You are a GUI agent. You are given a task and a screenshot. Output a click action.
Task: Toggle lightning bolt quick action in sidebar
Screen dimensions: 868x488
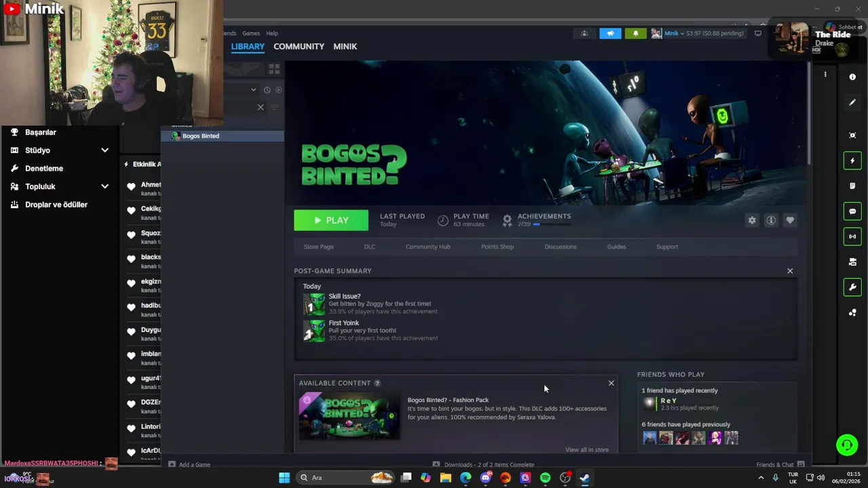852,161
